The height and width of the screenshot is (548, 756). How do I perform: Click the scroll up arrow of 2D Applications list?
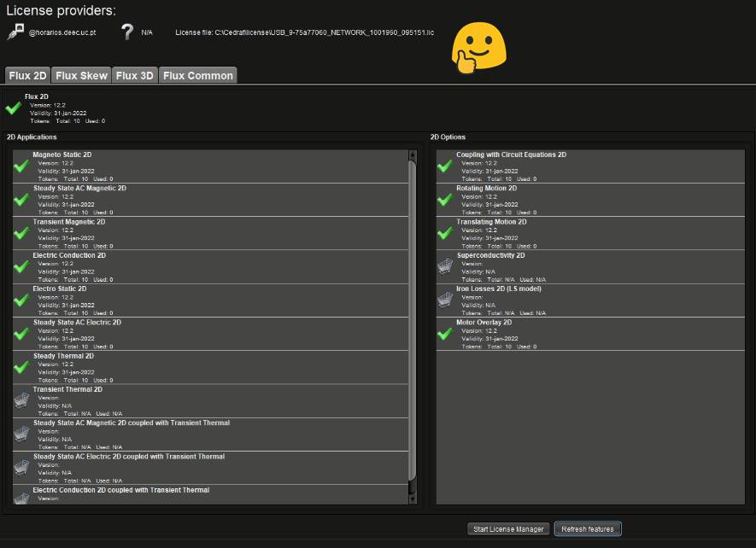(413, 154)
